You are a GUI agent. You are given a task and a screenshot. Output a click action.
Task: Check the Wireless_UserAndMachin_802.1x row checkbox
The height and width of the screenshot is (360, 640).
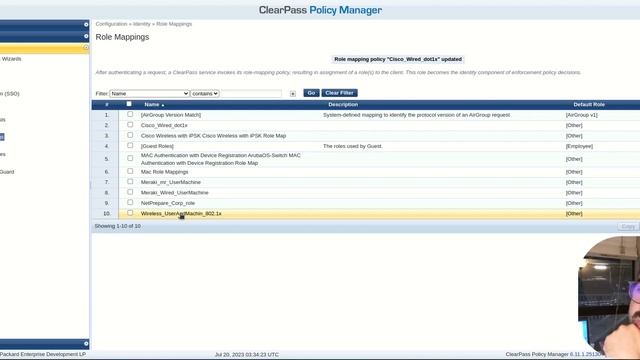[x=130, y=213]
